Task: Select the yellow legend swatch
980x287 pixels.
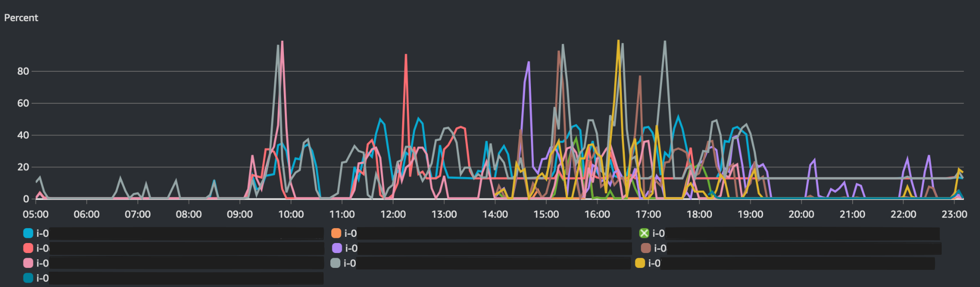Action: tap(640, 263)
